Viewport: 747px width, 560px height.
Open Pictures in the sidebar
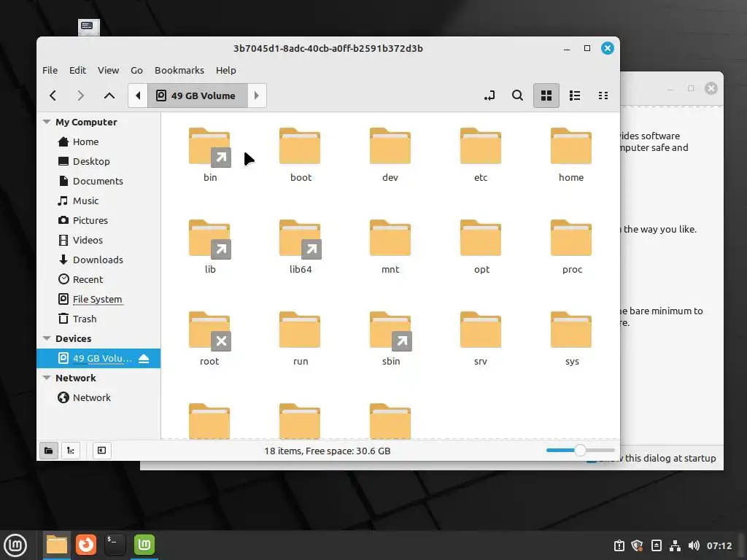click(x=98, y=220)
